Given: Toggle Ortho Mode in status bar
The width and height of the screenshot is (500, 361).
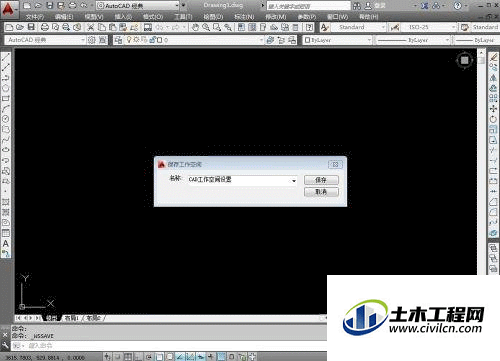Looking at the screenshot, I should 138,357.
